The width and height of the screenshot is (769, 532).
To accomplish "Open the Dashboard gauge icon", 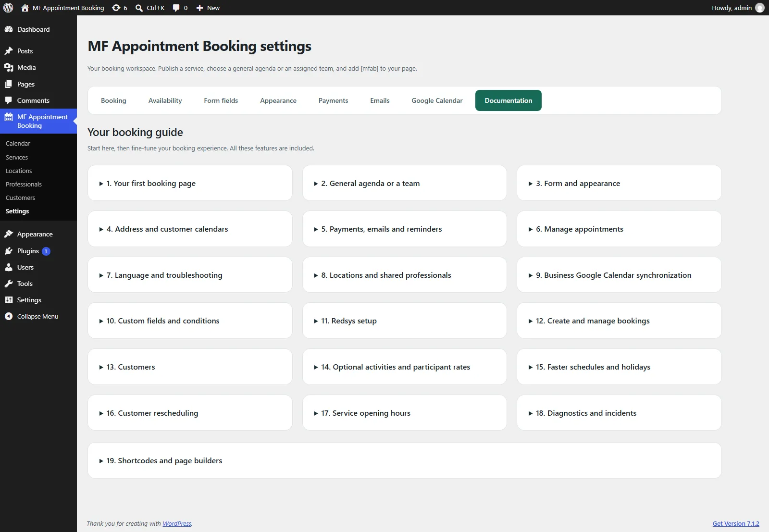I will point(9,29).
